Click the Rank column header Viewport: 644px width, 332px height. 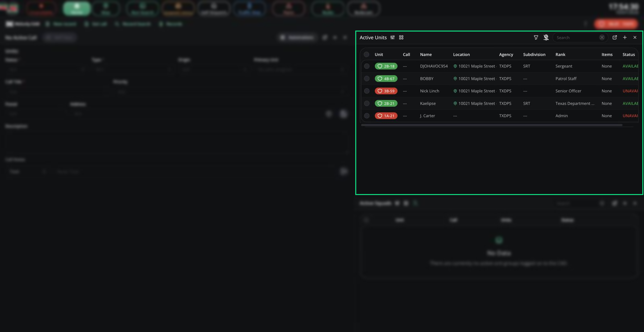(560, 54)
